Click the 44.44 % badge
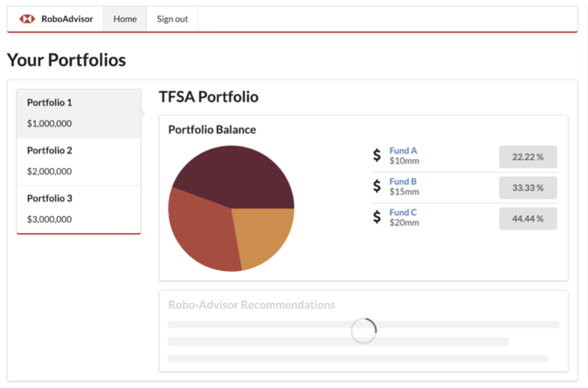Image resolution: width=588 pixels, height=388 pixels. pos(528,218)
